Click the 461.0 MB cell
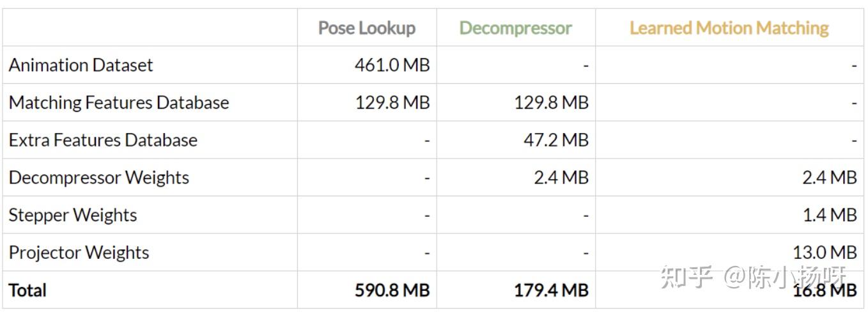Viewport: 868px width, 312px height. (x=392, y=65)
